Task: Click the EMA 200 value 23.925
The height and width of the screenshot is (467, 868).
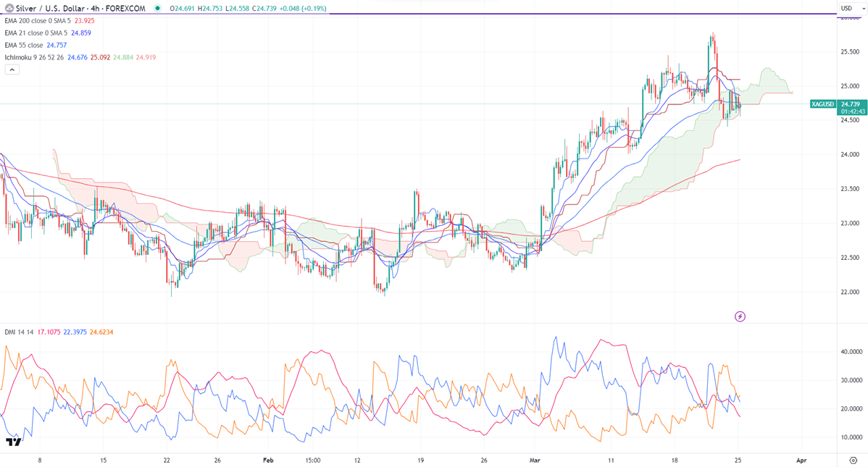Action: pos(84,21)
